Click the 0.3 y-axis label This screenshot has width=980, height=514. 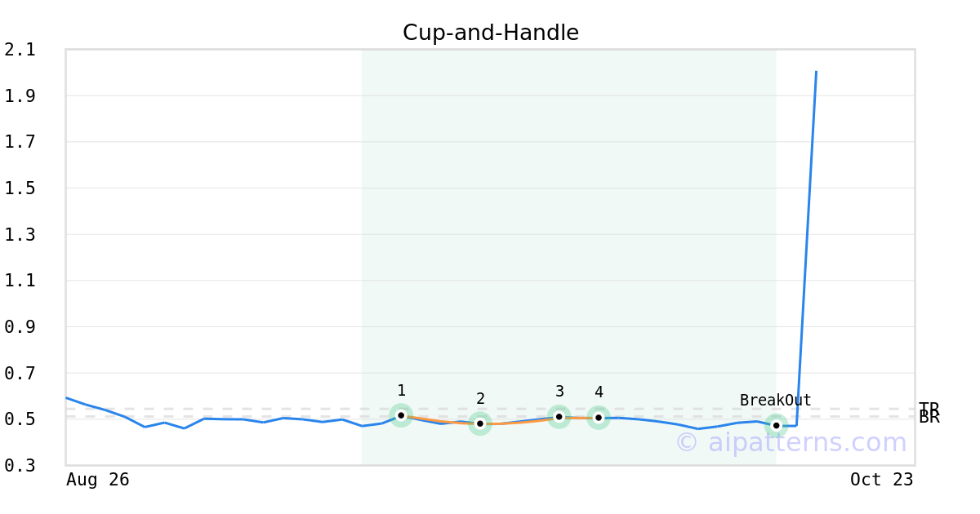pos(20,466)
